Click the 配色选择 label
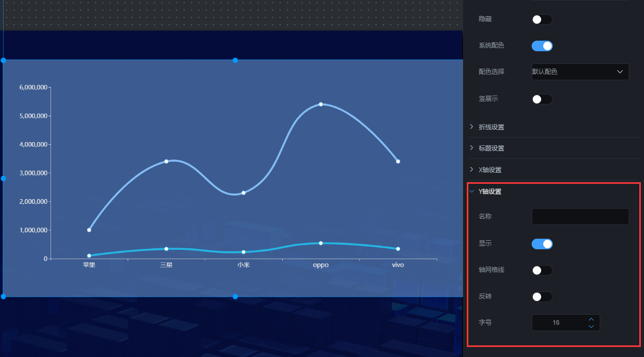 click(x=492, y=72)
